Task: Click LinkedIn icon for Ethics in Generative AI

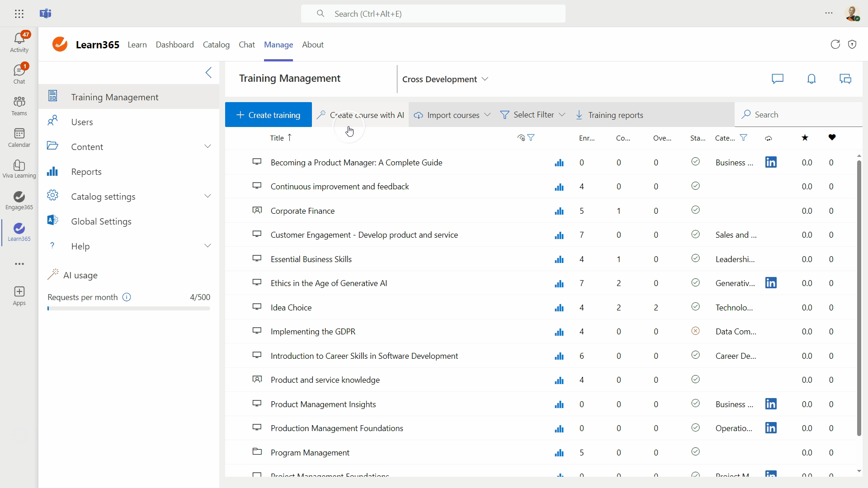Action: click(x=771, y=283)
